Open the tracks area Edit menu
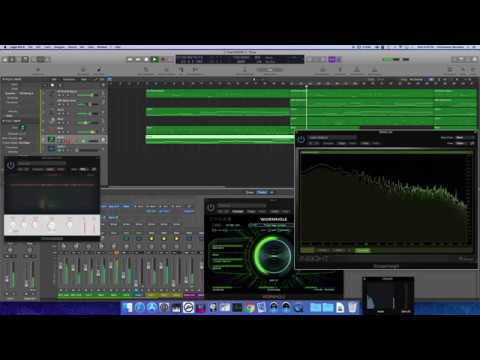This screenshot has width=480, height=360. click(54, 79)
